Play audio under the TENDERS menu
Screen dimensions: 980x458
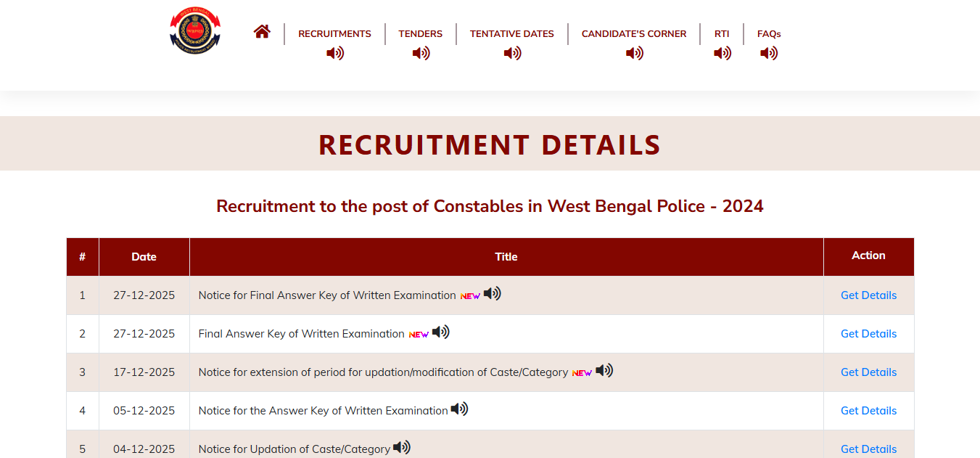(421, 53)
